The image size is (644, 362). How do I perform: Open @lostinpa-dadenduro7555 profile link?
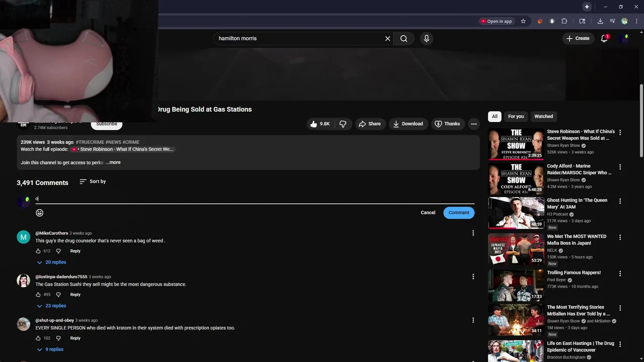tap(61, 277)
